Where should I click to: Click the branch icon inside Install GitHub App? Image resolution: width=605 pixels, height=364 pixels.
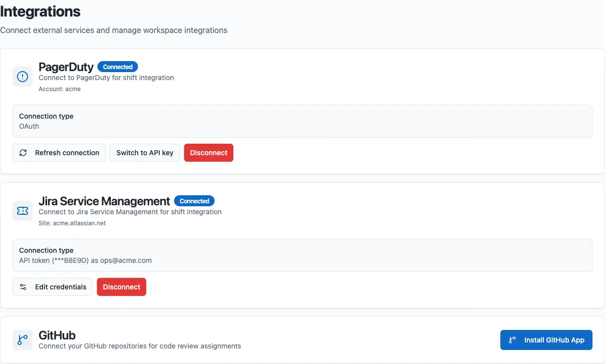(512, 340)
